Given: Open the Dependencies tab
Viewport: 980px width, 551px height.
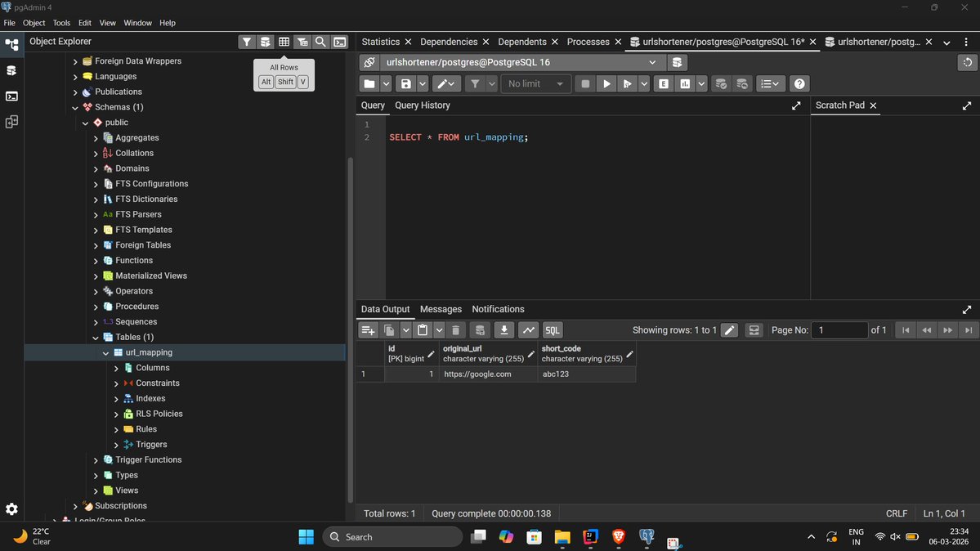Looking at the screenshot, I should coord(449,42).
